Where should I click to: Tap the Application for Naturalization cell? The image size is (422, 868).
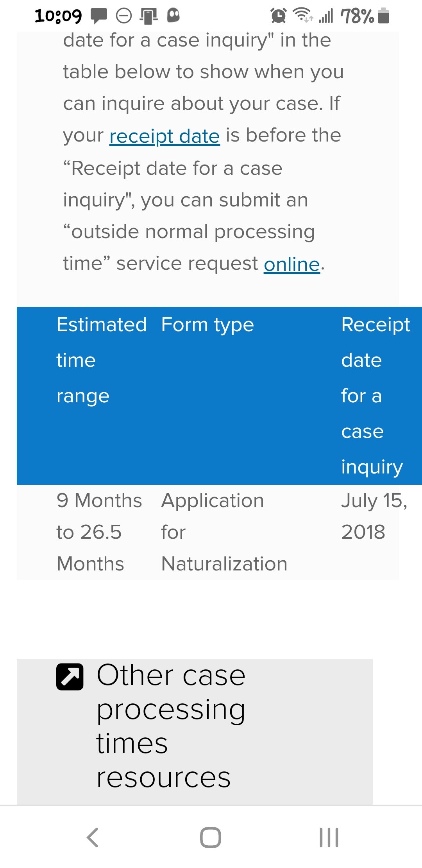coord(224,532)
